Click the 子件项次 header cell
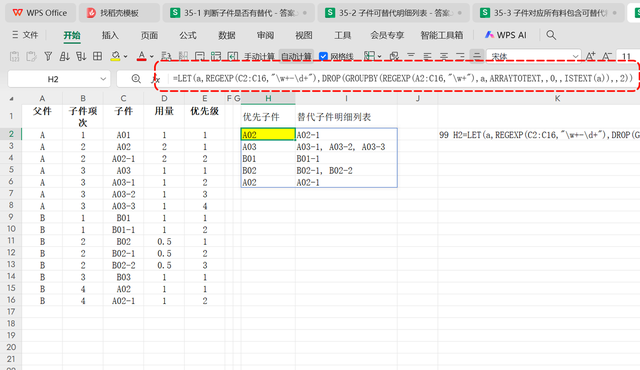640x370 pixels. [83, 117]
